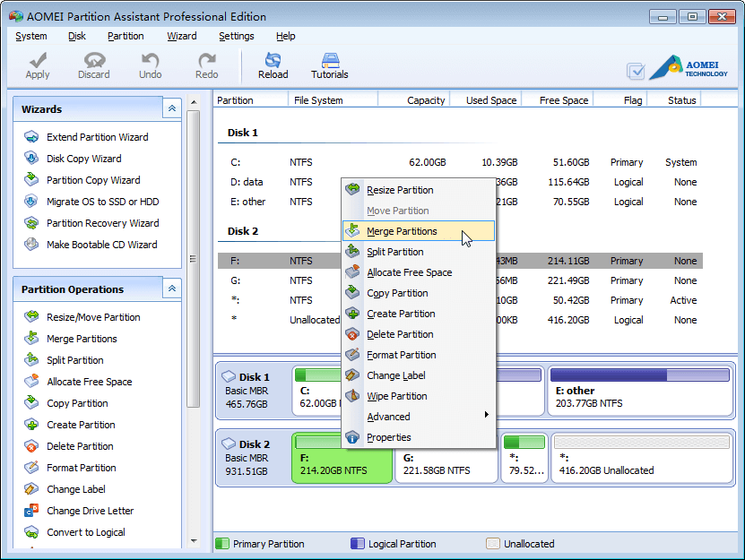The width and height of the screenshot is (745, 560).
Task: Select the E: other partition bar
Action: [x=640, y=391]
